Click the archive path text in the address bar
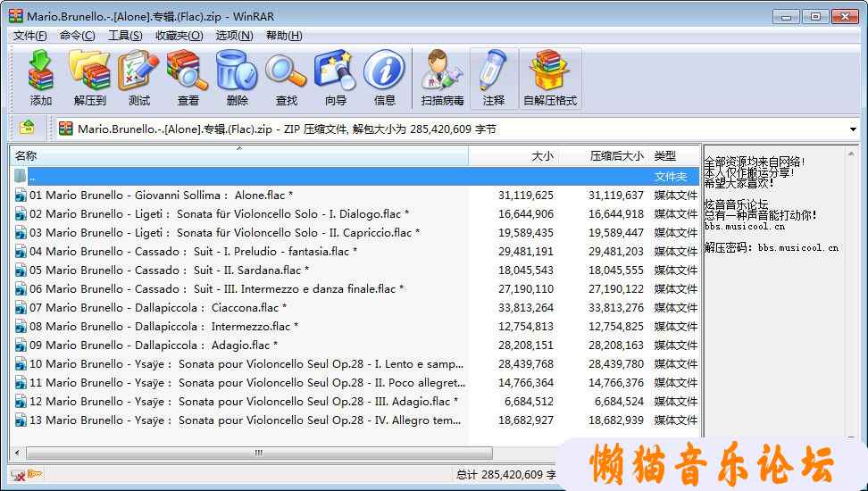 coord(287,129)
